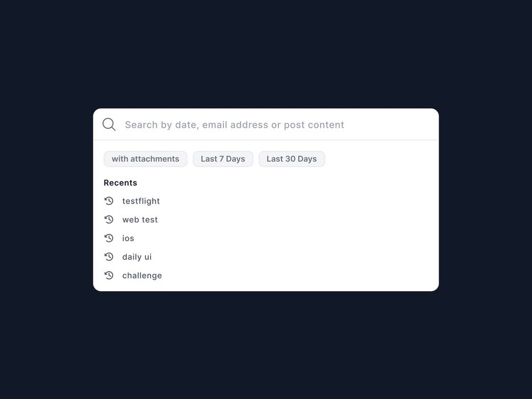
Task: Enable the "Last 30 Days" filter chip
Action: (291, 159)
